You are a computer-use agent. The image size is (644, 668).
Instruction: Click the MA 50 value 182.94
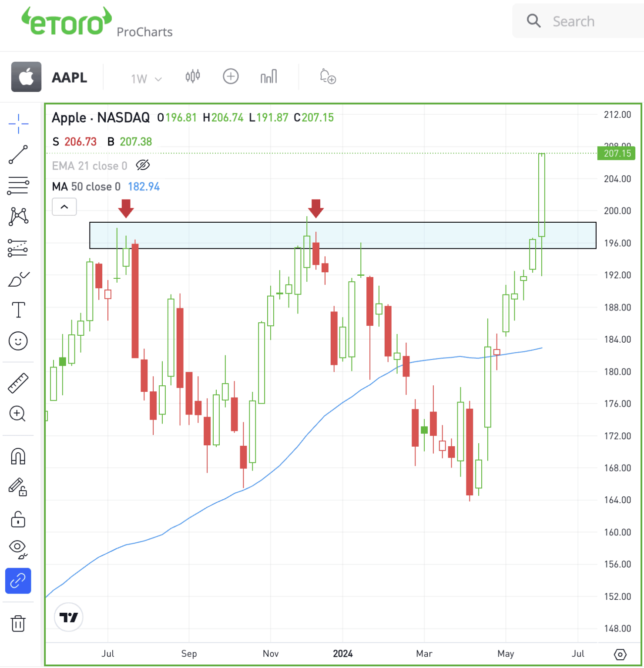[x=144, y=187]
